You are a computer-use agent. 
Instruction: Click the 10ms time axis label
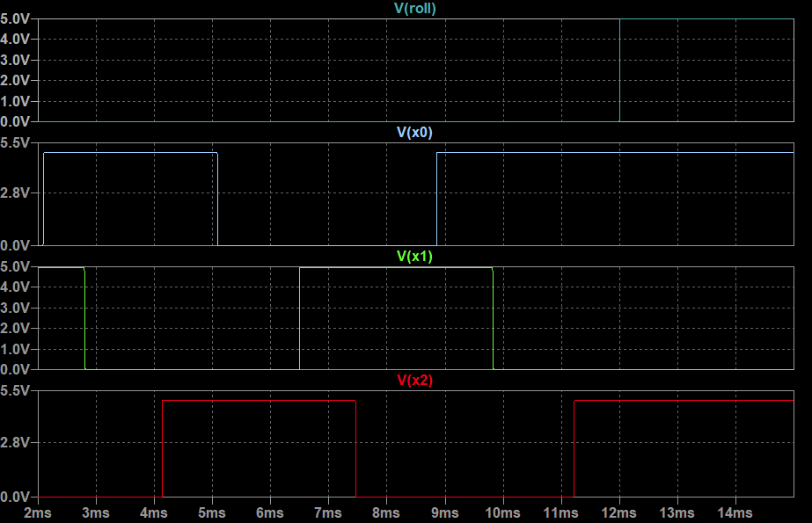click(503, 512)
